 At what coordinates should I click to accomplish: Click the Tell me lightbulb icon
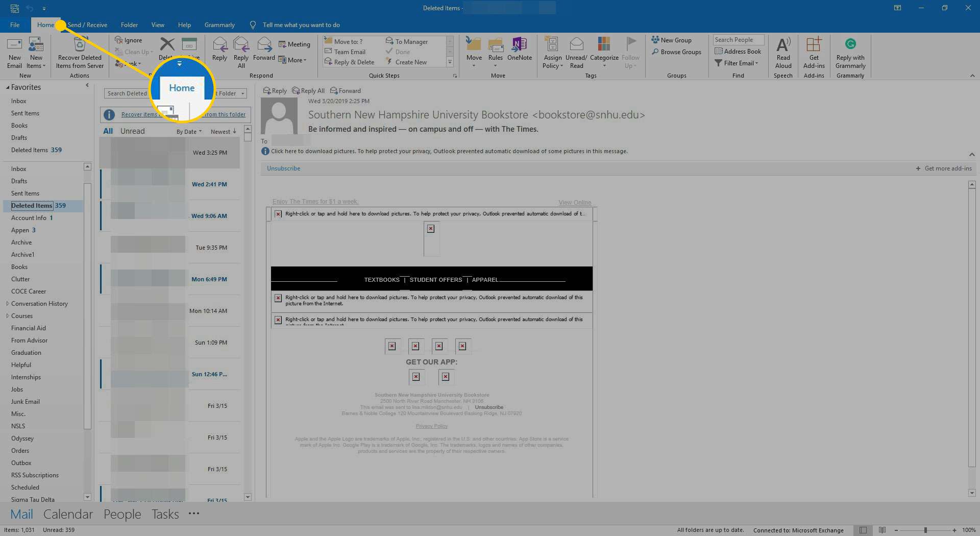pyautogui.click(x=253, y=25)
